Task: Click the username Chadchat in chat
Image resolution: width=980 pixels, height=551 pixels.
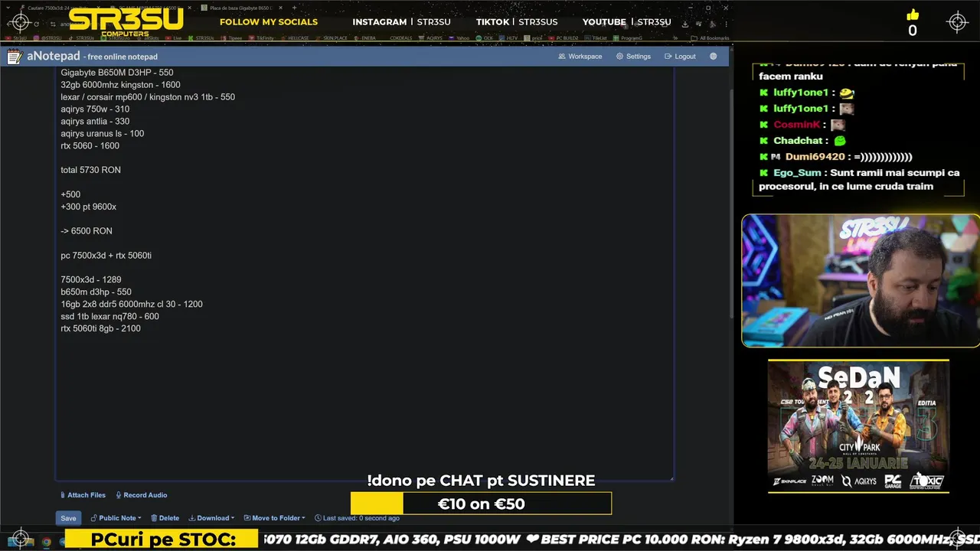Action: pyautogui.click(x=798, y=141)
